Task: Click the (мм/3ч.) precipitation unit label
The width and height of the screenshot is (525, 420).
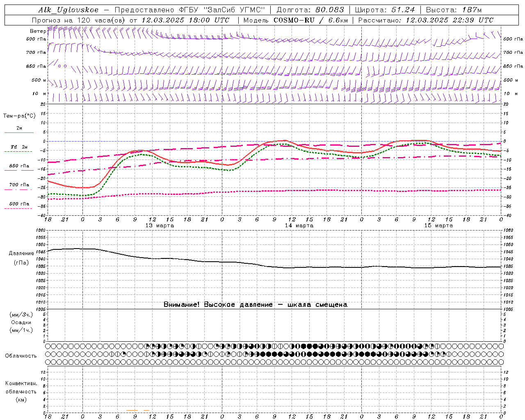Action: pyautogui.click(x=21, y=315)
